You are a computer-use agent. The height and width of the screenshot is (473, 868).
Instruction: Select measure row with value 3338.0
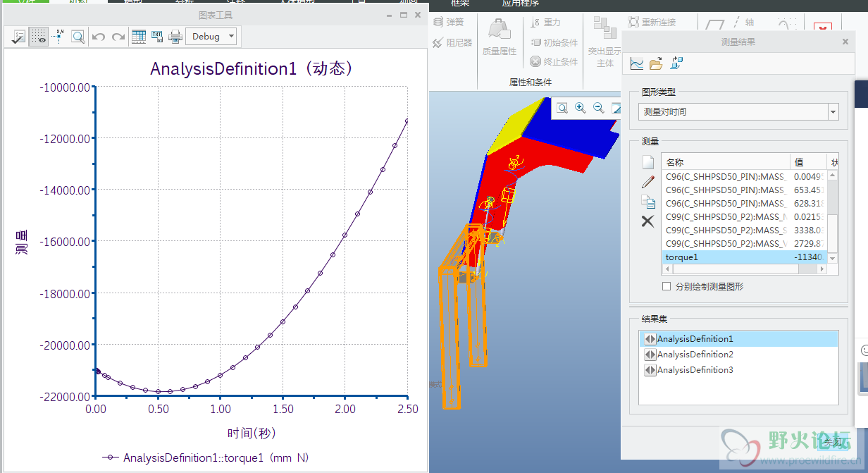point(745,231)
